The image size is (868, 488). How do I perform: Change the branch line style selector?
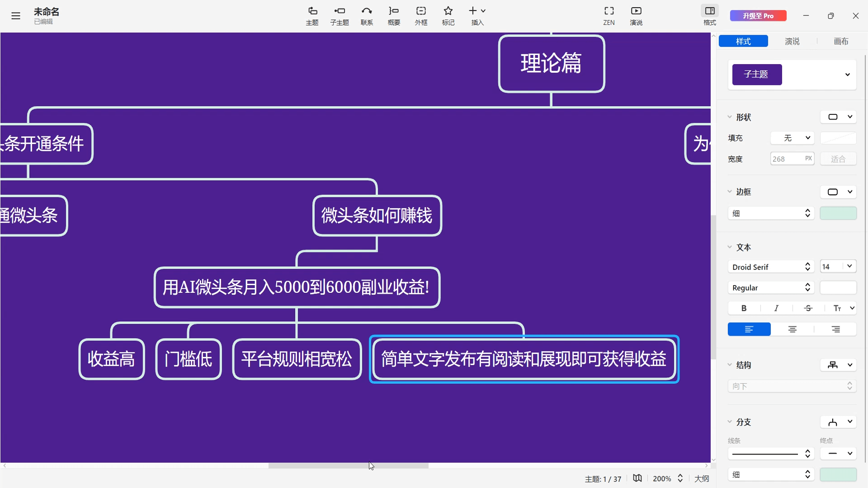tap(771, 453)
